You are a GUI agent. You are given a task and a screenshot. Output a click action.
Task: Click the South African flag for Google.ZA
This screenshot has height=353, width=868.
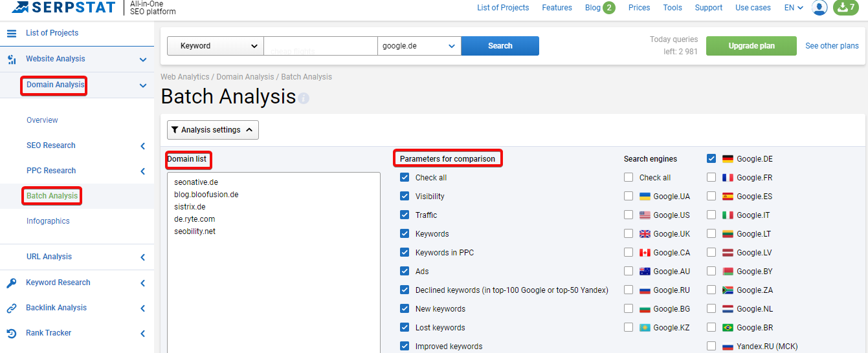pyautogui.click(x=728, y=290)
